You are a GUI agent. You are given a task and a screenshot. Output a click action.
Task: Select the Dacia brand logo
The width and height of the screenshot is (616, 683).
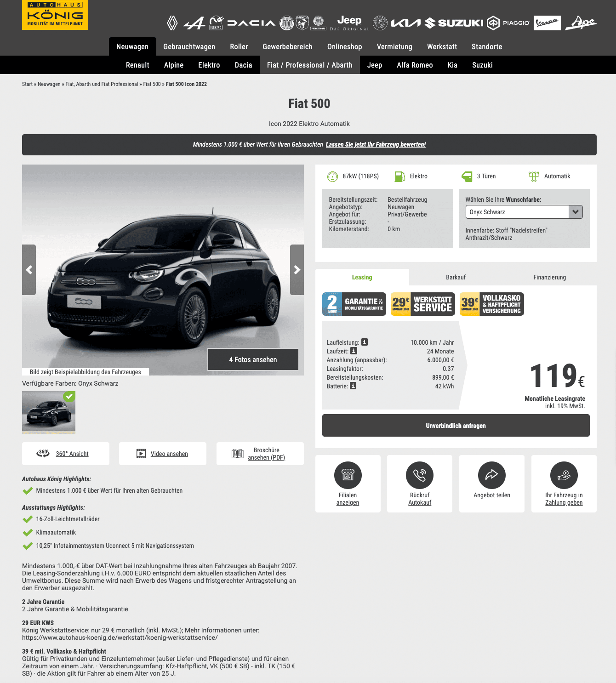pyautogui.click(x=251, y=23)
